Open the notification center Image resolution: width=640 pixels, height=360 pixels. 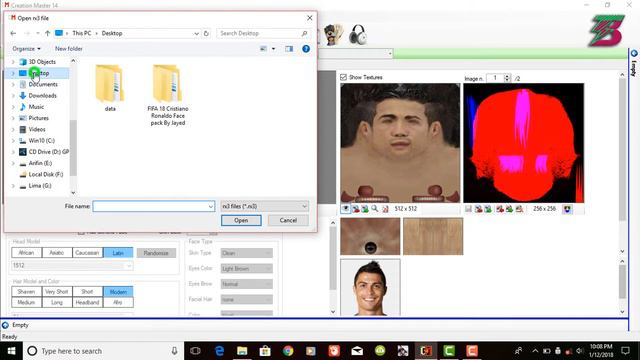625,351
